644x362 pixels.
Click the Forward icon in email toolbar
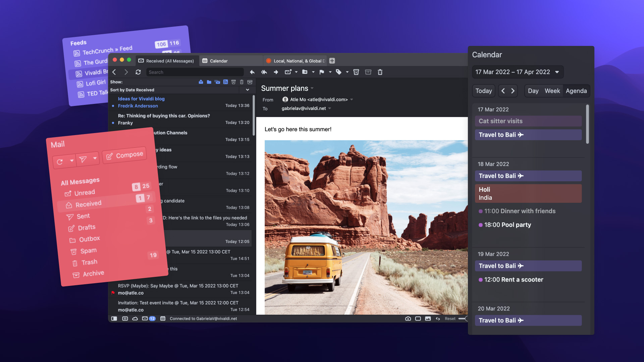pyautogui.click(x=275, y=72)
